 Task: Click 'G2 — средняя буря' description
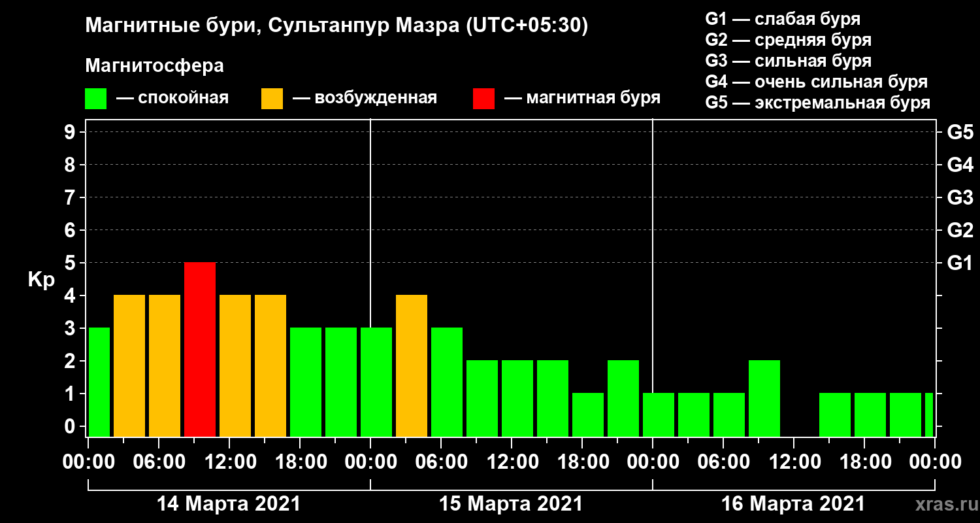point(789,40)
